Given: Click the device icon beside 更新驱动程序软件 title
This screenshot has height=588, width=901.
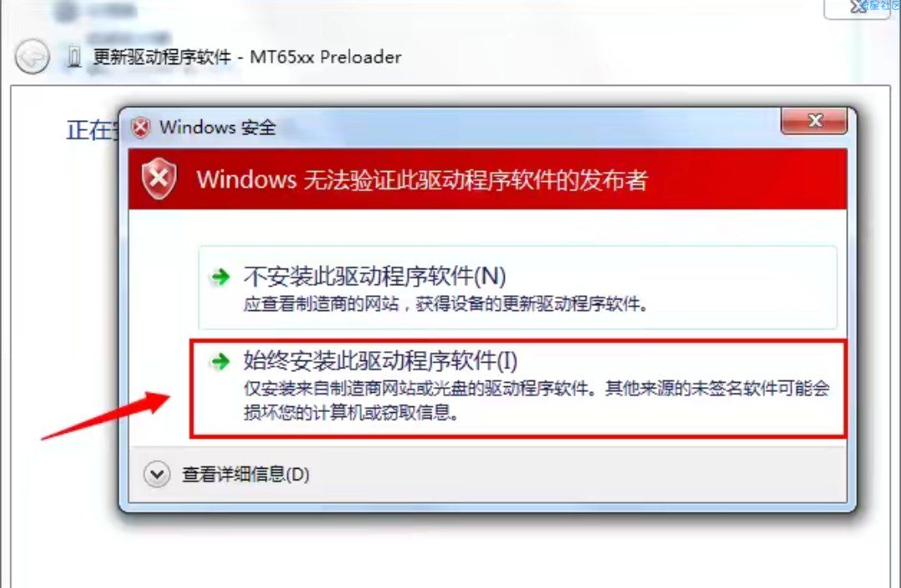Looking at the screenshot, I should (74, 56).
